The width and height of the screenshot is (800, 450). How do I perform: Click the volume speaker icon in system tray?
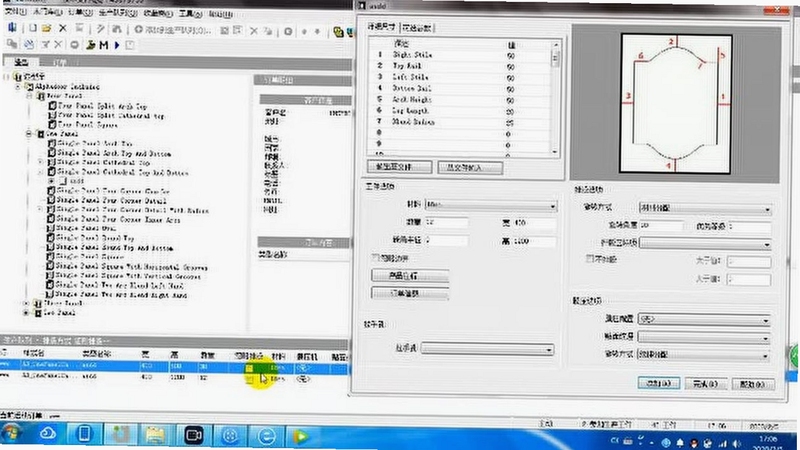tap(736, 443)
